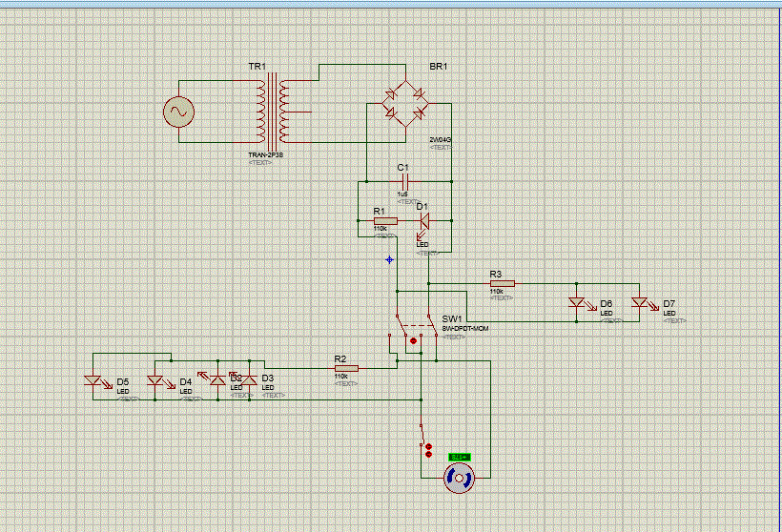Select the LED D2 symbol
The height and width of the screenshot is (532, 782).
216,379
